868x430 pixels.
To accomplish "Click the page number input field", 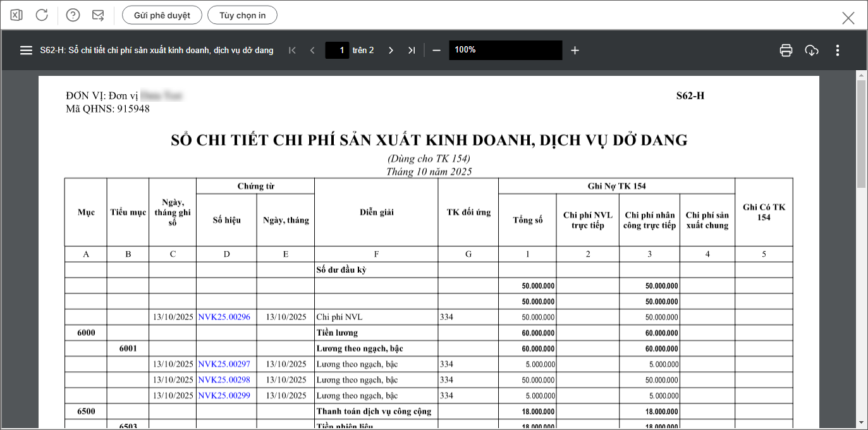I will [x=337, y=51].
